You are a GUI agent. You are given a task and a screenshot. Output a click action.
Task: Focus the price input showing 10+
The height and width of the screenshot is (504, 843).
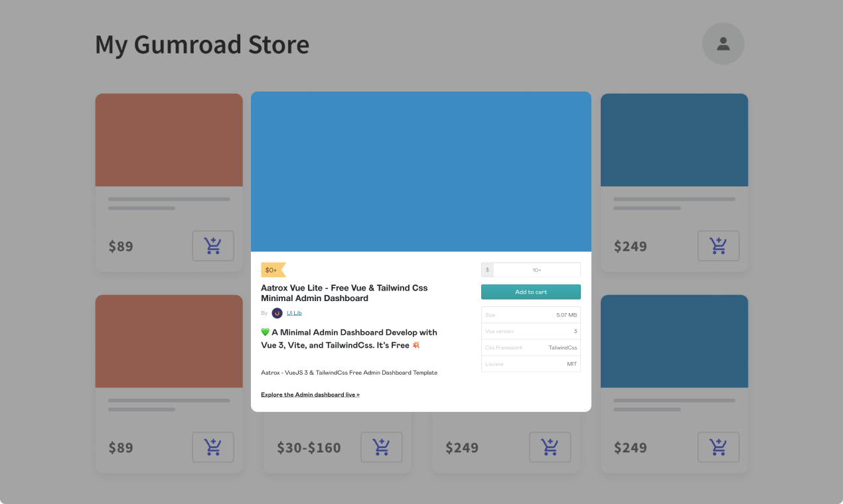click(536, 270)
